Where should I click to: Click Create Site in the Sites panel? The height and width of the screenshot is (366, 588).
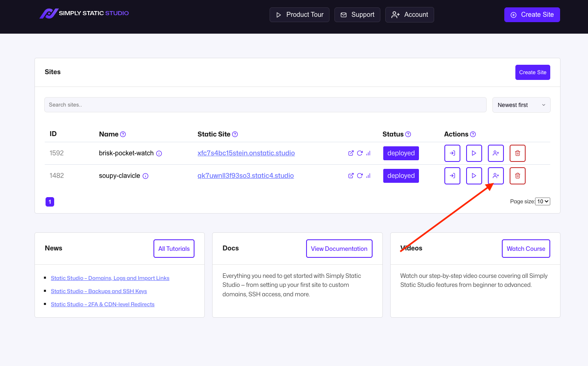[533, 73]
